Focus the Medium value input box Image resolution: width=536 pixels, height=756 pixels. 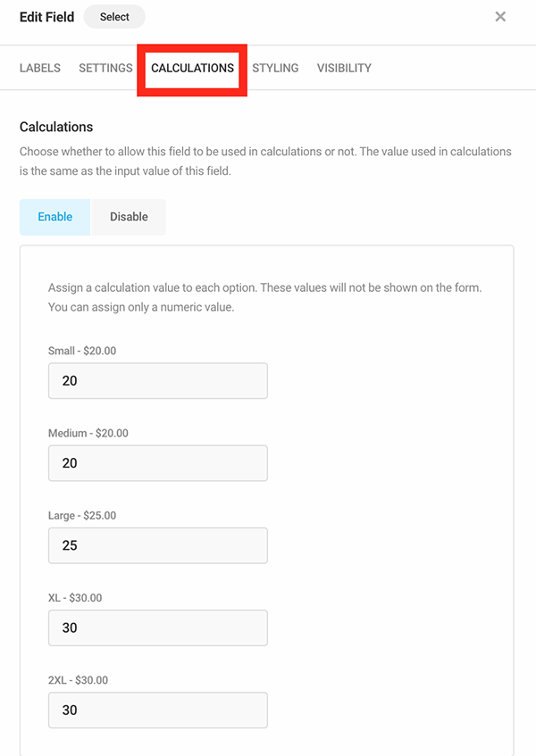click(157, 462)
